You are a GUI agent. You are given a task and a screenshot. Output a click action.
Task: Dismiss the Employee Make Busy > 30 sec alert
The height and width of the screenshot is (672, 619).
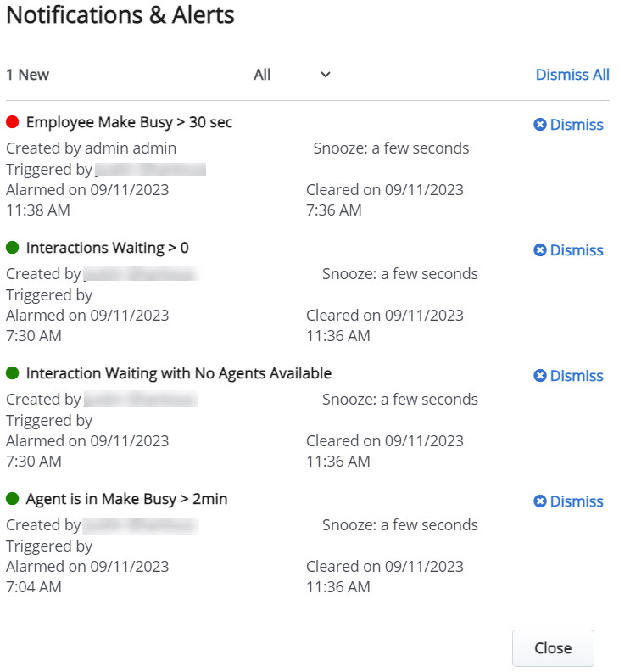[x=568, y=125]
